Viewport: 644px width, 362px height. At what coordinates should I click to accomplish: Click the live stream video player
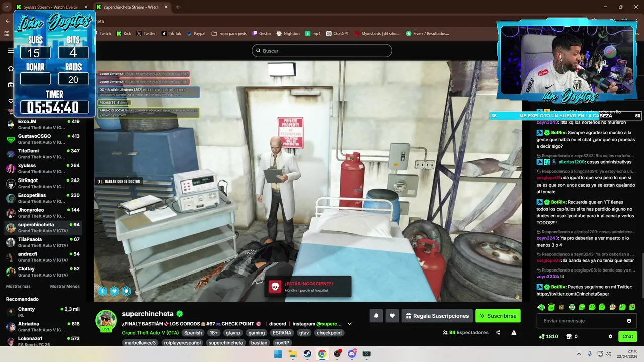pos(308,181)
